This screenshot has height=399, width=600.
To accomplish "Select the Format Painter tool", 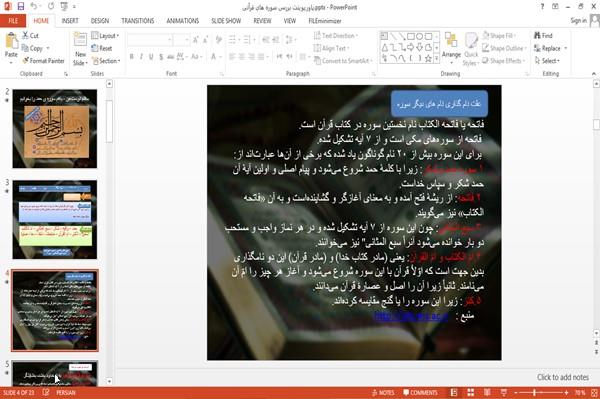I will tap(44, 61).
